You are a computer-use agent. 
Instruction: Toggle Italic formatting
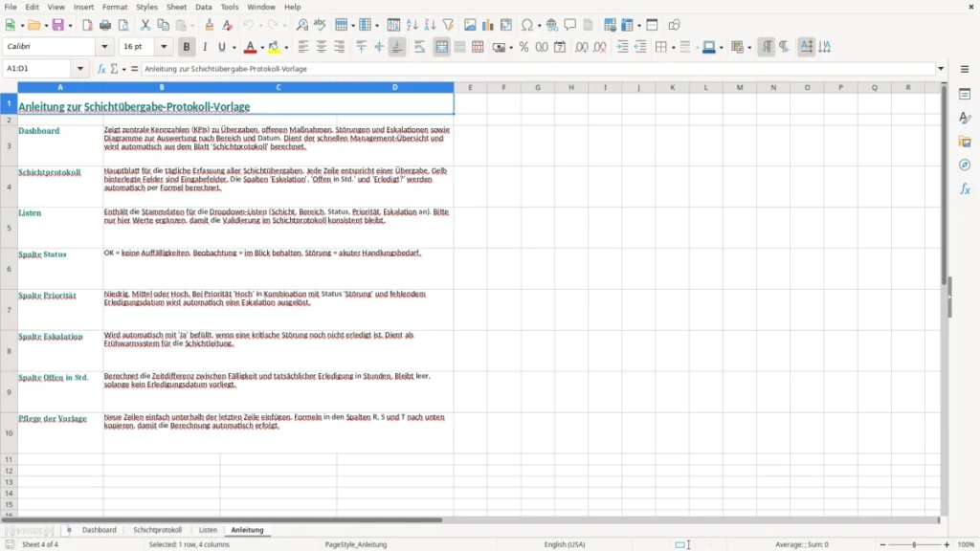(x=205, y=47)
